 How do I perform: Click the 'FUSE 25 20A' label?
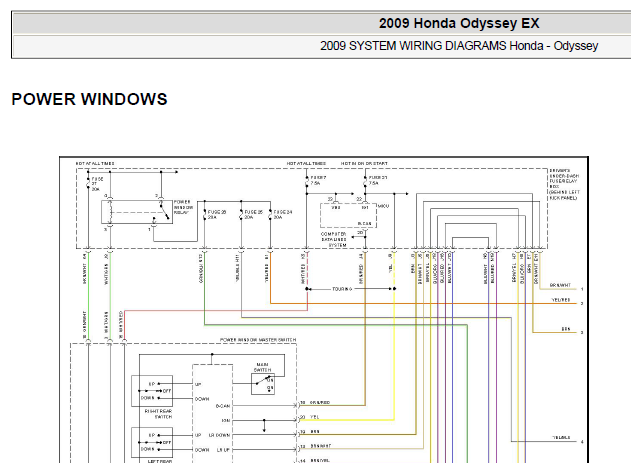coord(254,214)
